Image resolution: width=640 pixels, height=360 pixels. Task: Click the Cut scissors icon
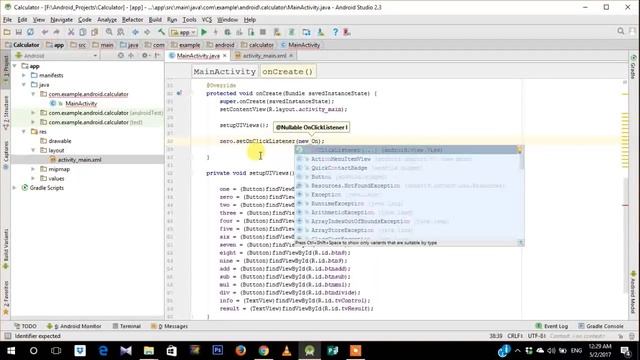[71, 32]
